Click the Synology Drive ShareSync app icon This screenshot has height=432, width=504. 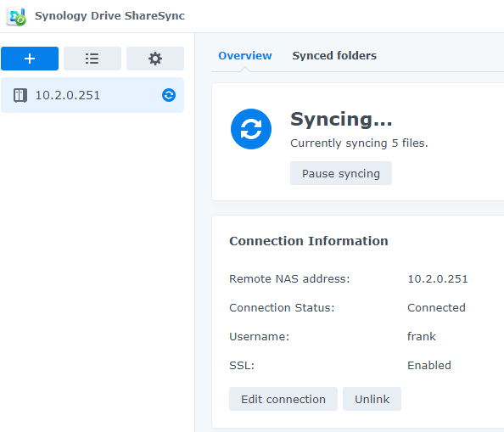[x=16, y=16]
